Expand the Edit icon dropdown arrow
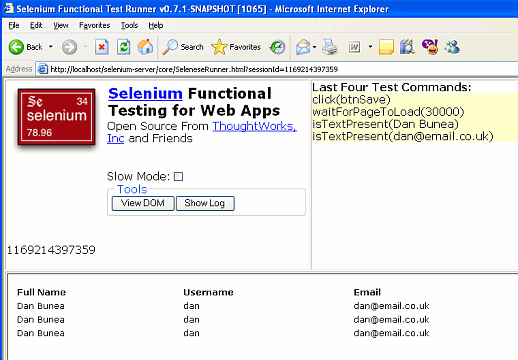 click(370, 47)
